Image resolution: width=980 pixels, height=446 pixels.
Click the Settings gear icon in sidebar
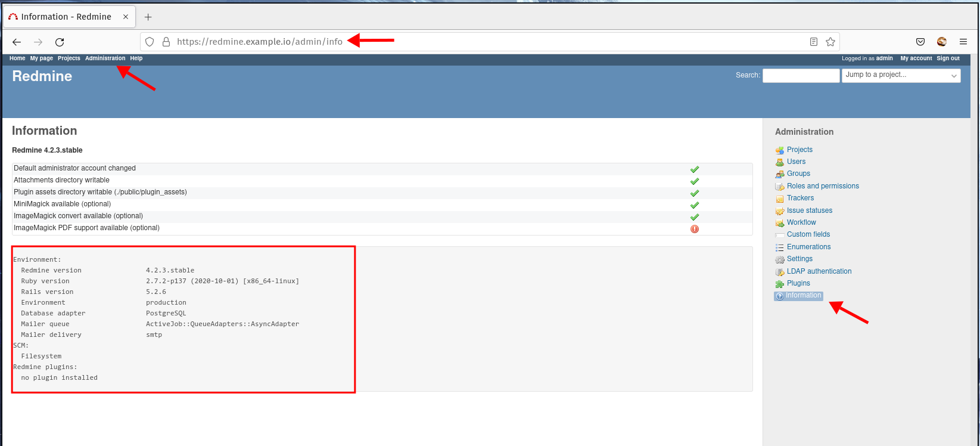(780, 259)
